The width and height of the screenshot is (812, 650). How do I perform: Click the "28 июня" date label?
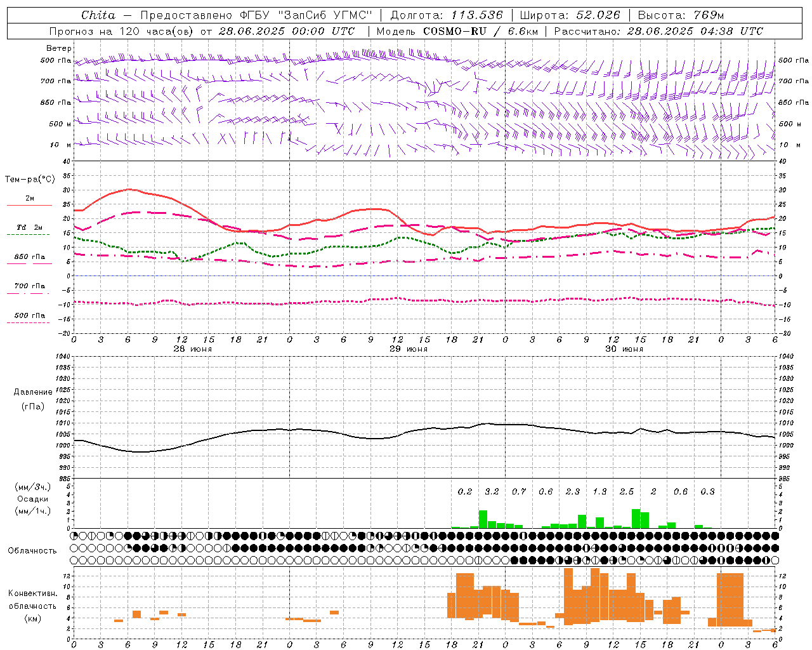pos(193,349)
